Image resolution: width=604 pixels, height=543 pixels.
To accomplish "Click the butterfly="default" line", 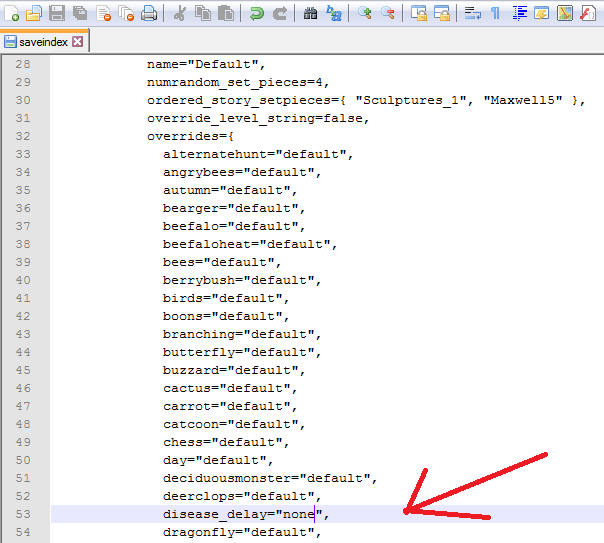I will point(242,352).
